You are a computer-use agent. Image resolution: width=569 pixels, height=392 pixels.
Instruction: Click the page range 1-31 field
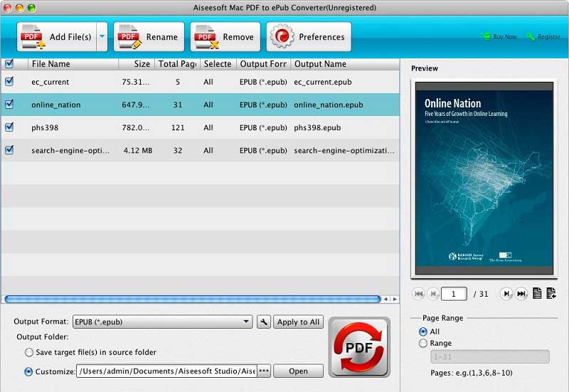tap(490, 356)
